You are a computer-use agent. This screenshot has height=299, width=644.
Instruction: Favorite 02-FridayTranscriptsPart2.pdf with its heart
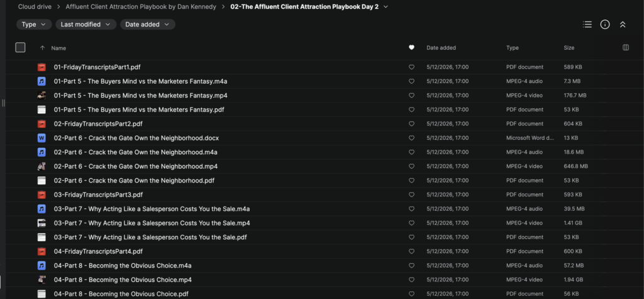(411, 124)
